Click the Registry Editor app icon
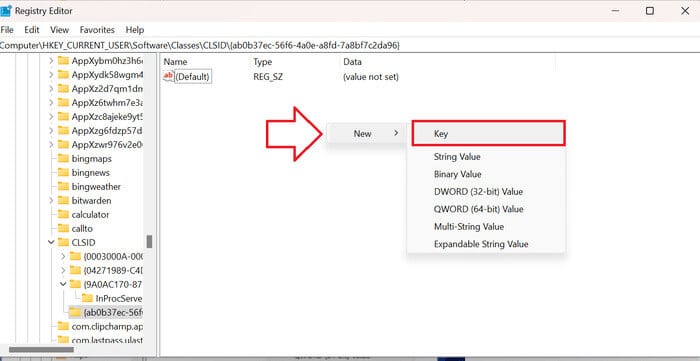 6,11
